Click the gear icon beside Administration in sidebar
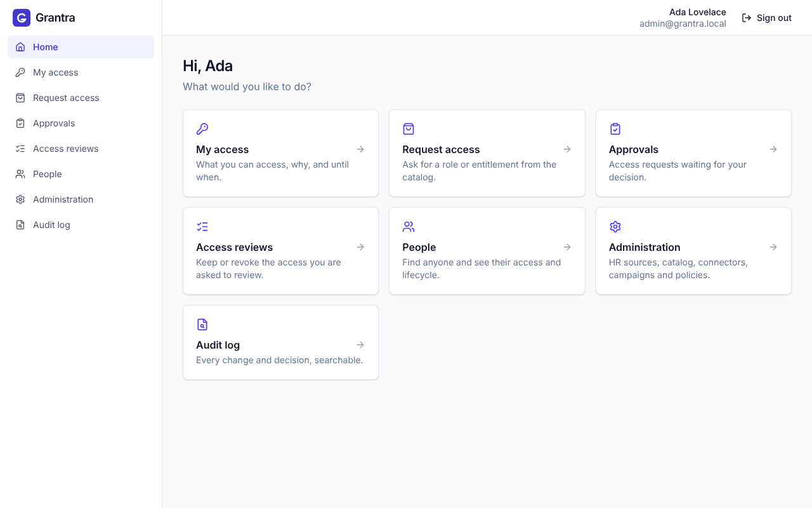The height and width of the screenshot is (508, 812). (x=20, y=199)
